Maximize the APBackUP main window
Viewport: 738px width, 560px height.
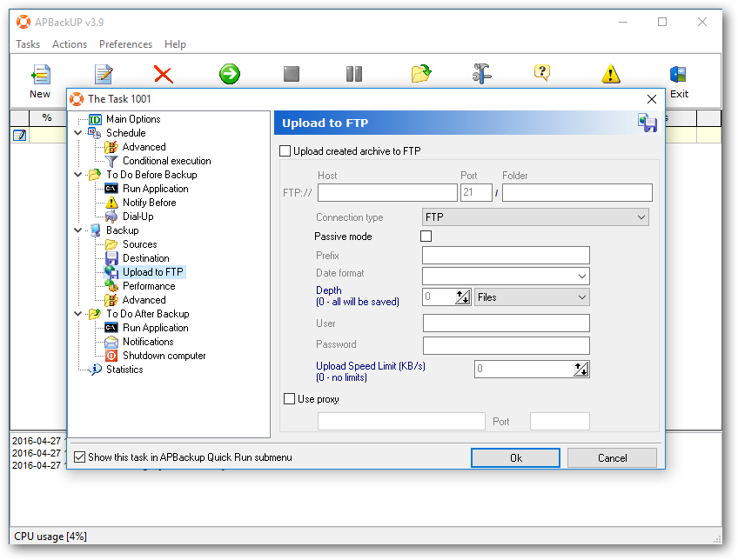click(661, 22)
